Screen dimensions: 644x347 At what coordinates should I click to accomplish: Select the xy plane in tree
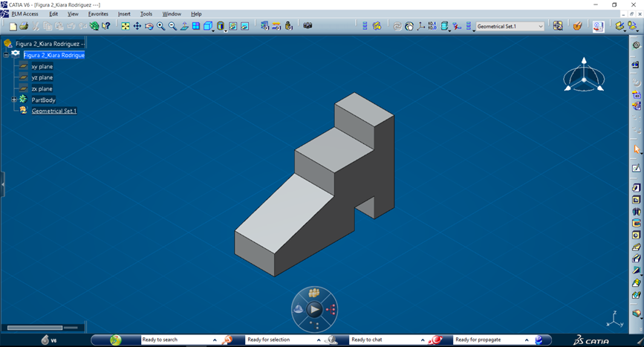tap(42, 66)
